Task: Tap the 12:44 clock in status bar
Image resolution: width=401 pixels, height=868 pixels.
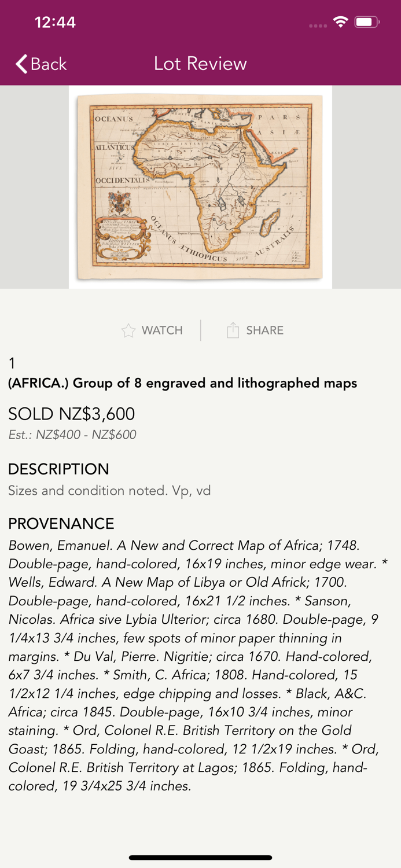Action: click(55, 22)
